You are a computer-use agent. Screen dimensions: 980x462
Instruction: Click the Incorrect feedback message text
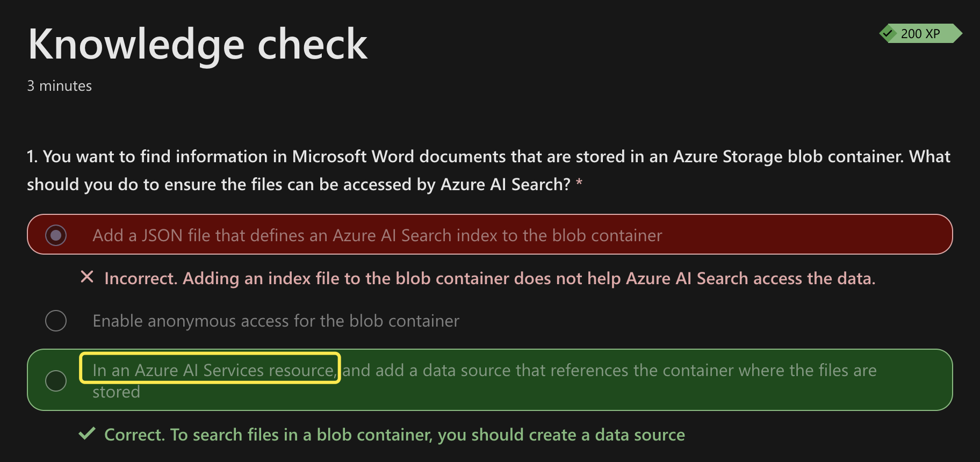(489, 278)
